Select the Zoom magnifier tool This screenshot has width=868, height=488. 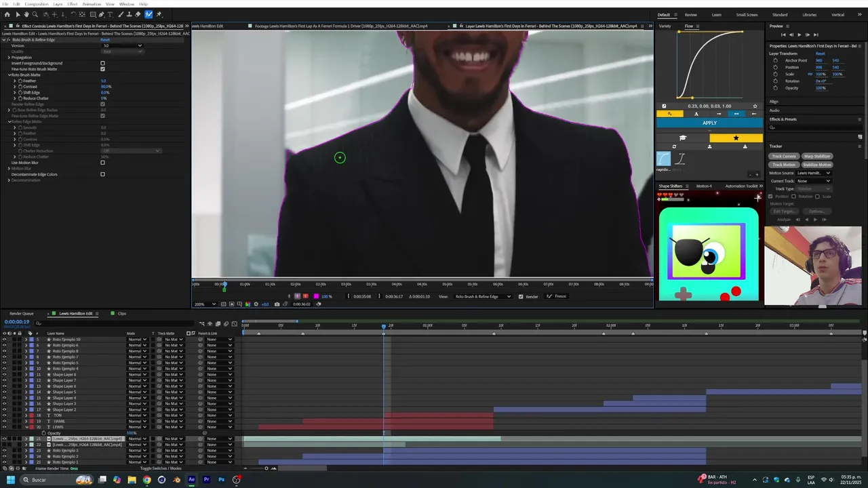point(35,14)
